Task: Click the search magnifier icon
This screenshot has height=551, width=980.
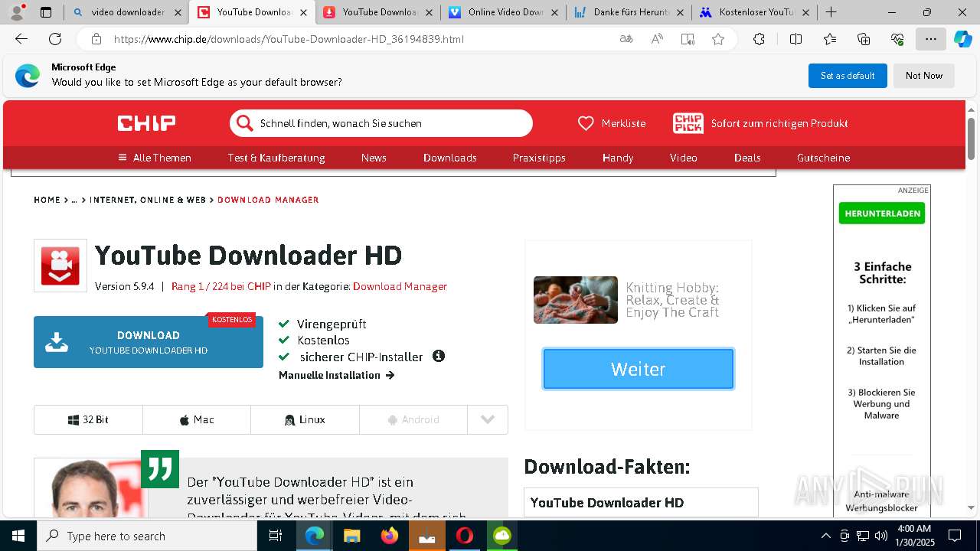Action: click(x=244, y=123)
